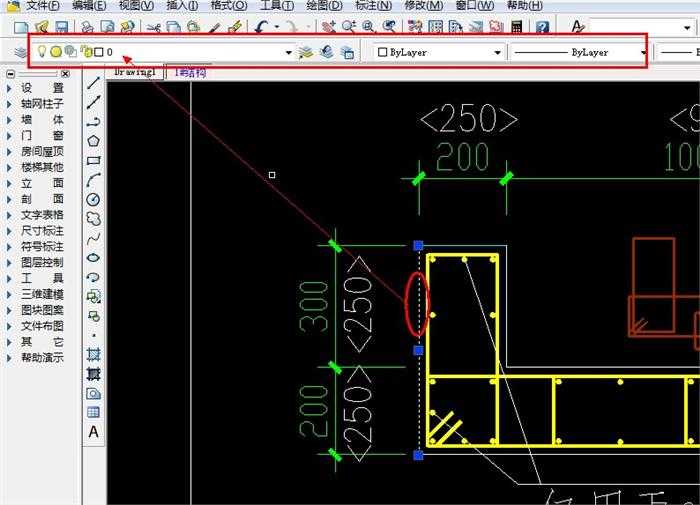Click Make Object's Layer Current icon

click(x=306, y=53)
